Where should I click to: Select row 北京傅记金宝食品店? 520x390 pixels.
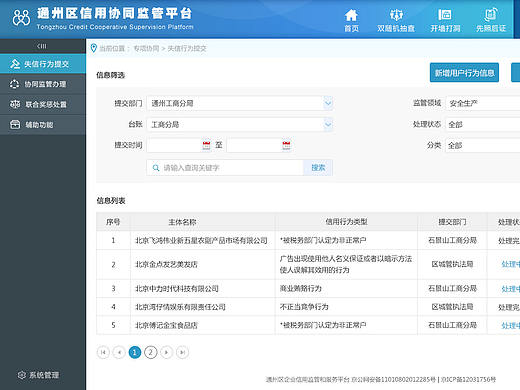coord(308,325)
